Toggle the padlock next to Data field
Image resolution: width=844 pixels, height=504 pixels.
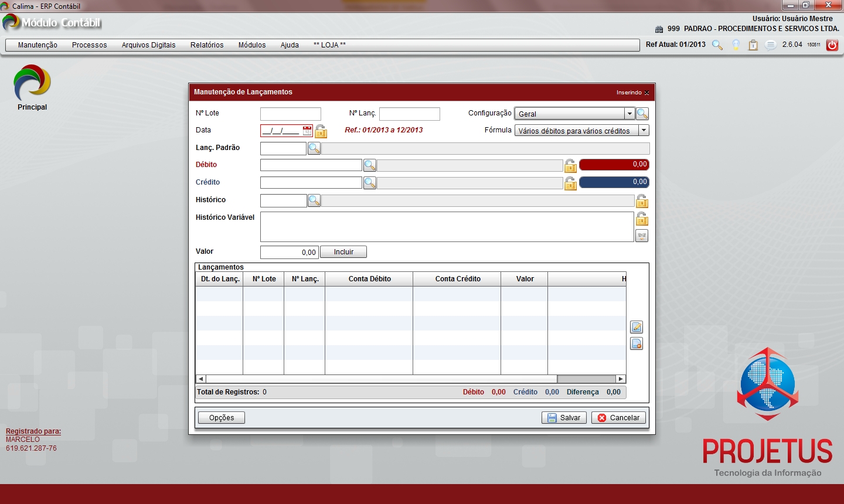coord(321,131)
